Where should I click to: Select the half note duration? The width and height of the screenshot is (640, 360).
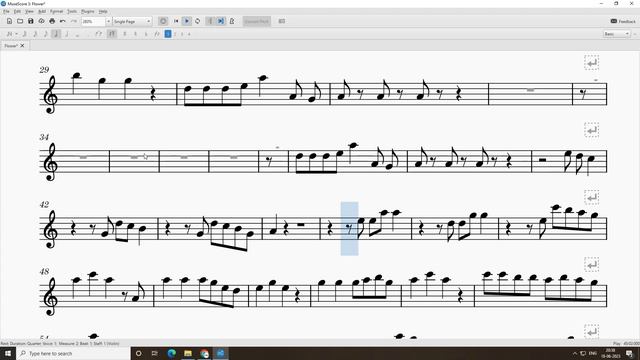(x=67, y=34)
